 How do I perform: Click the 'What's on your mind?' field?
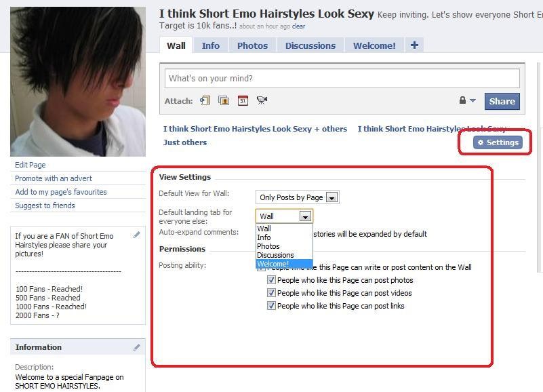[342, 78]
